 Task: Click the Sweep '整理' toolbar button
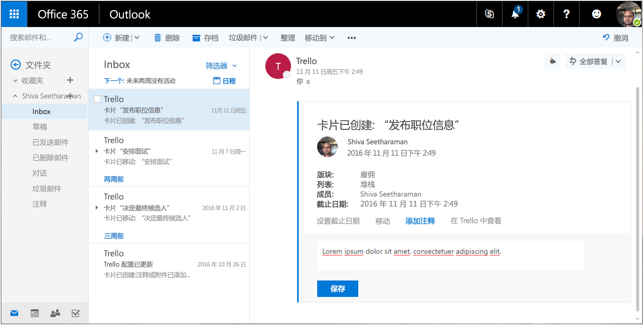click(x=287, y=38)
